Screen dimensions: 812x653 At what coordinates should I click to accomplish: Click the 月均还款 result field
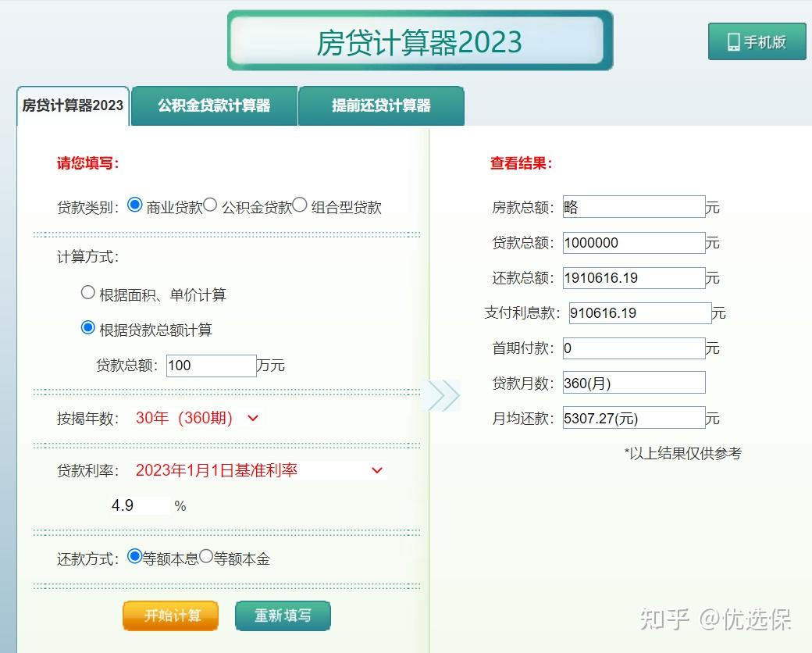[633, 417]
